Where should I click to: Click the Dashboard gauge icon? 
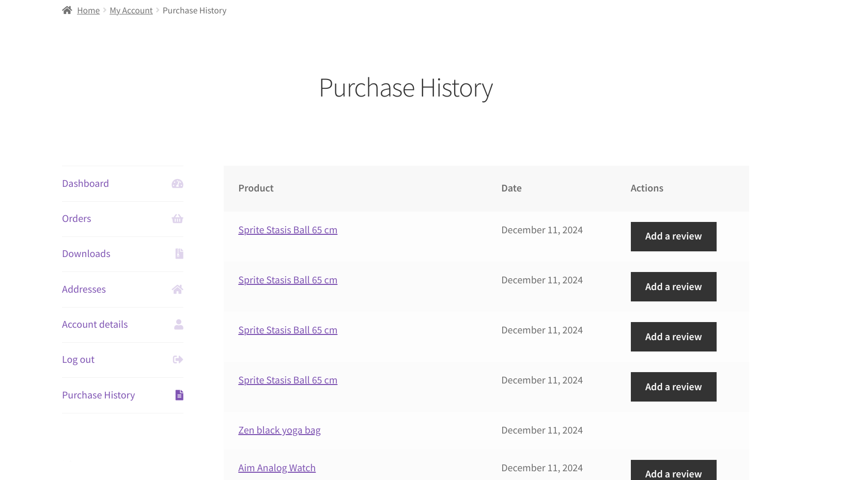tap(177, 184)
